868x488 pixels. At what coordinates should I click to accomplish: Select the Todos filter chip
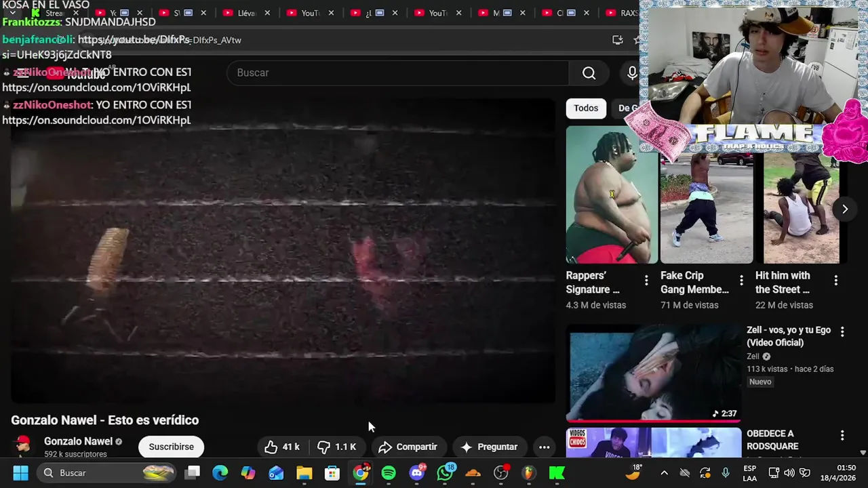(x=586, y=108)
